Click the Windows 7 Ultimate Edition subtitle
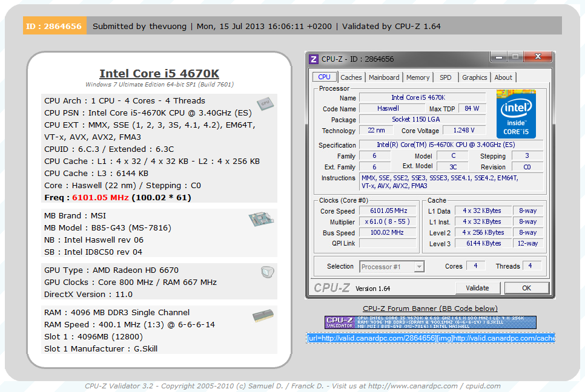This screenshot has height=392, width=585. 159,84
